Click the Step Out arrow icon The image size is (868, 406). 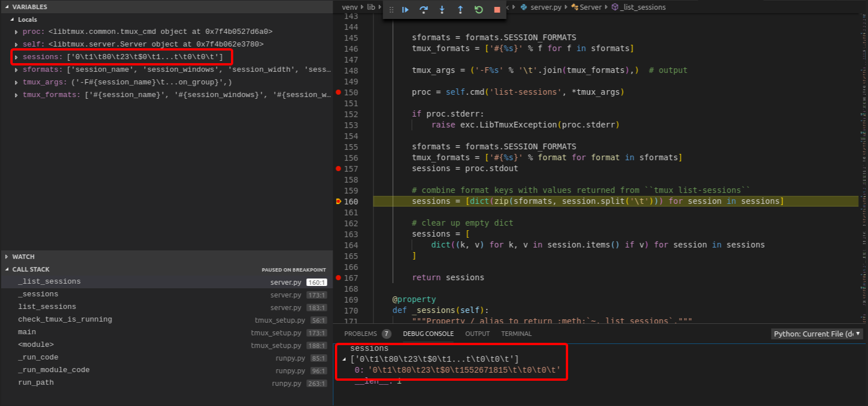click(460, 10)
